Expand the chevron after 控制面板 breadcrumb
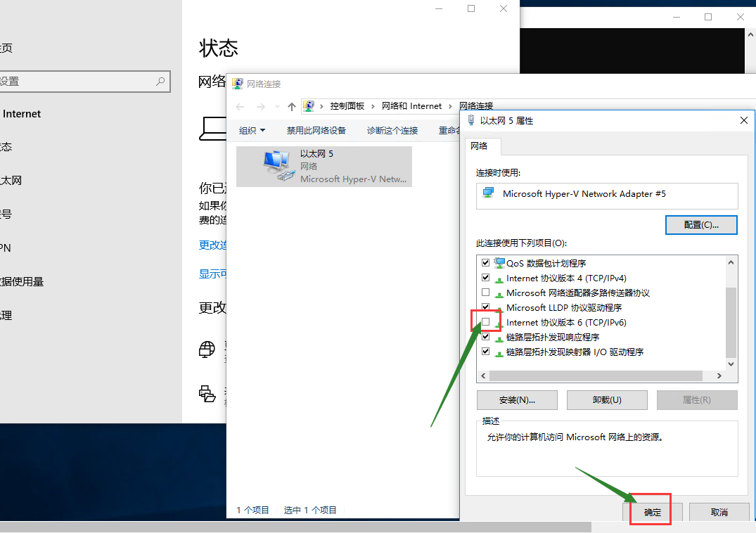This screenshot has height=533, width=756. (373, 106)
